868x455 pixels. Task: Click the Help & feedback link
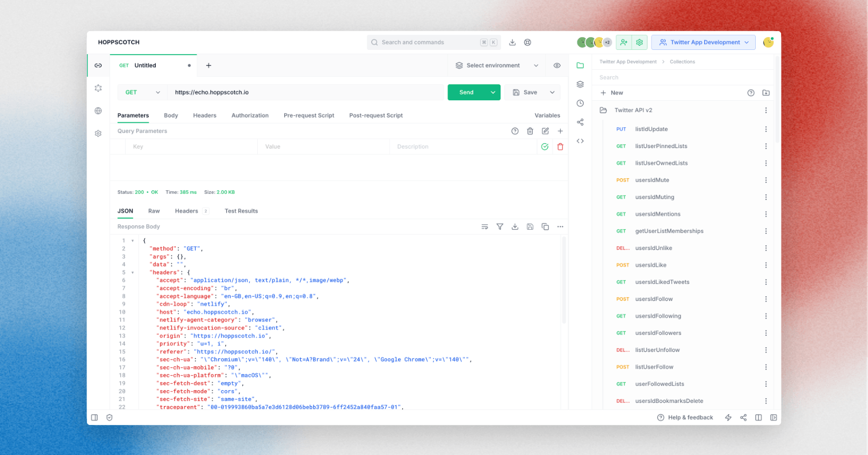[x=685, y=417]
